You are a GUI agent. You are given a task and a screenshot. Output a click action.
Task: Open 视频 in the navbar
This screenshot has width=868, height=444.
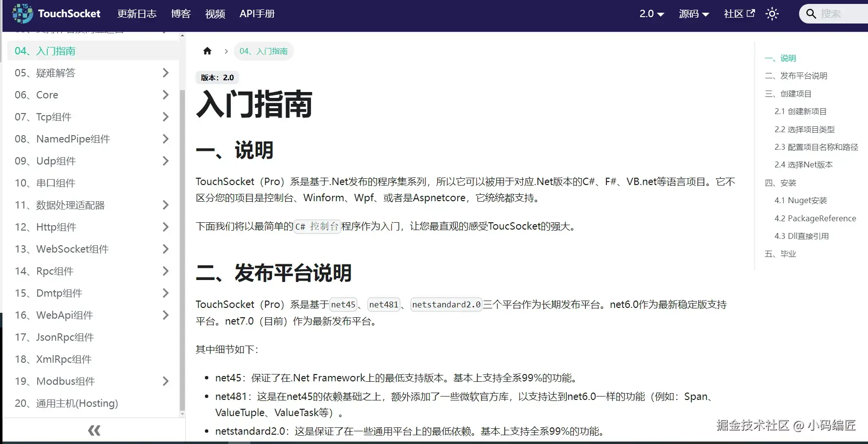pyautogui.click(x=215, y=14)
